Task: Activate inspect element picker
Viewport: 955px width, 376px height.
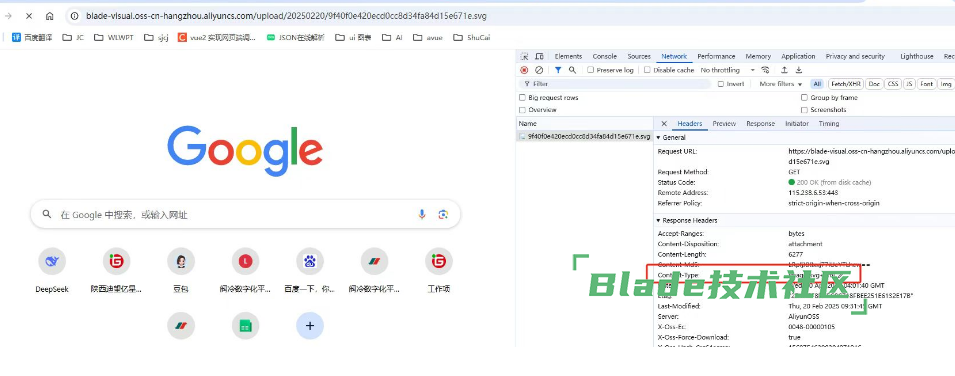Action: (524, 56)
